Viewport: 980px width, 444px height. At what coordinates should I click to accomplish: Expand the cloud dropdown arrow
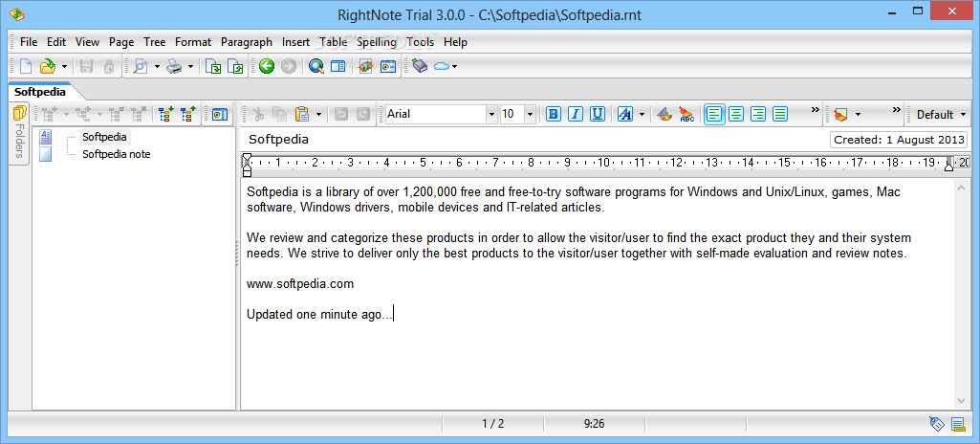coord(454,66)
